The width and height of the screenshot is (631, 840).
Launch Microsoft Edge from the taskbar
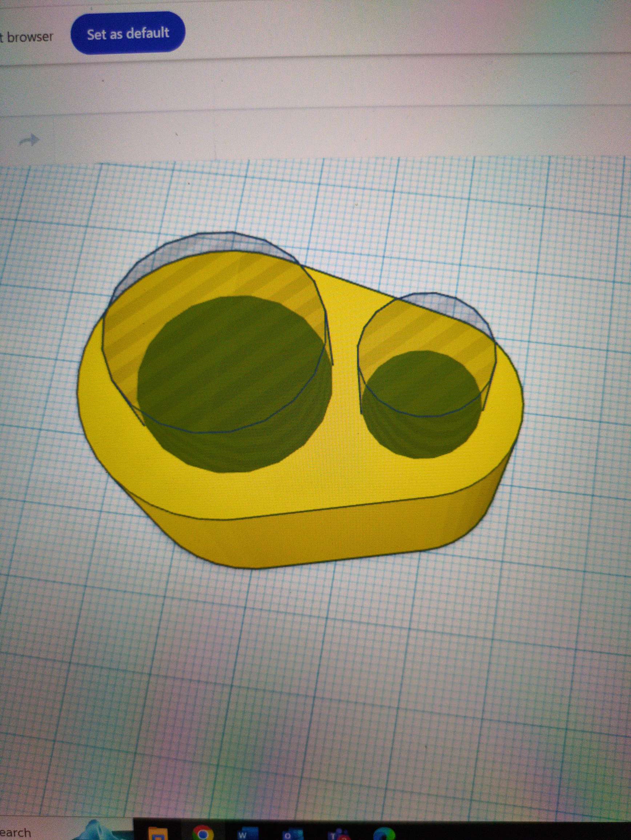385,834
